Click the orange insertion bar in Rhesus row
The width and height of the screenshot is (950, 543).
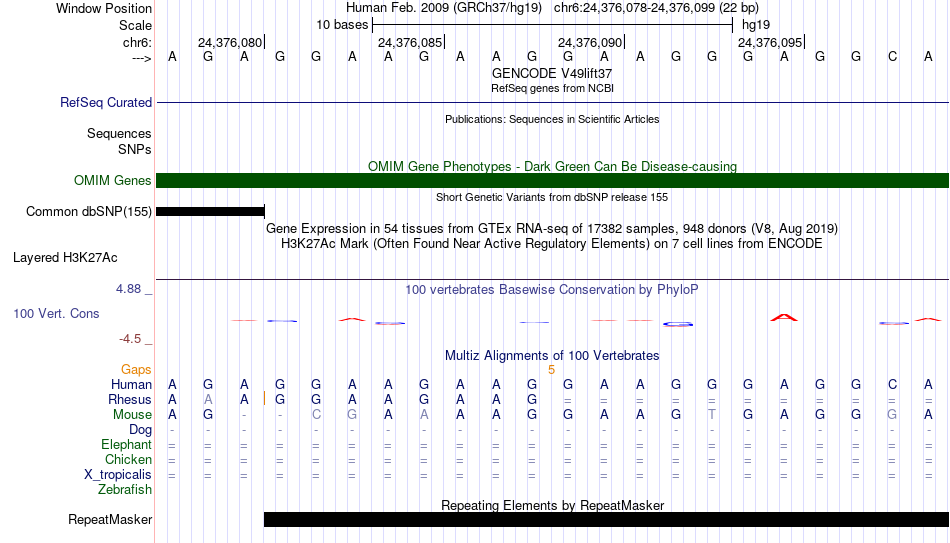coord(264,398)
